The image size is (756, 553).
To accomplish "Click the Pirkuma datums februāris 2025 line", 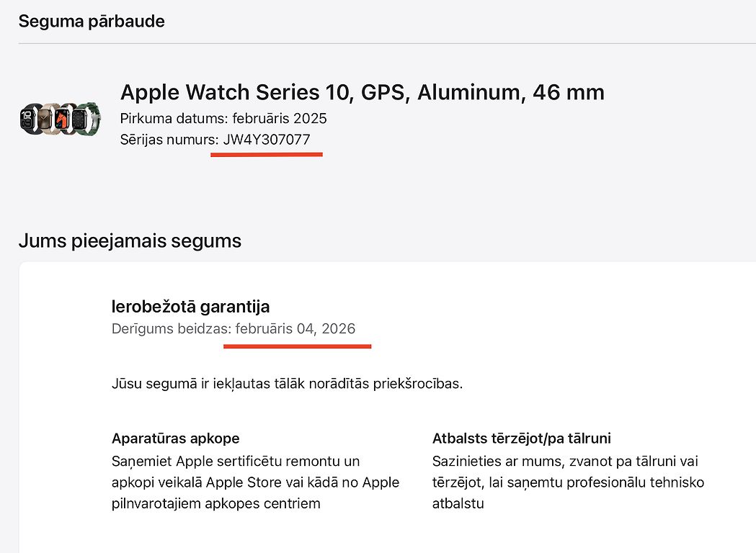I will click(223, 118).
